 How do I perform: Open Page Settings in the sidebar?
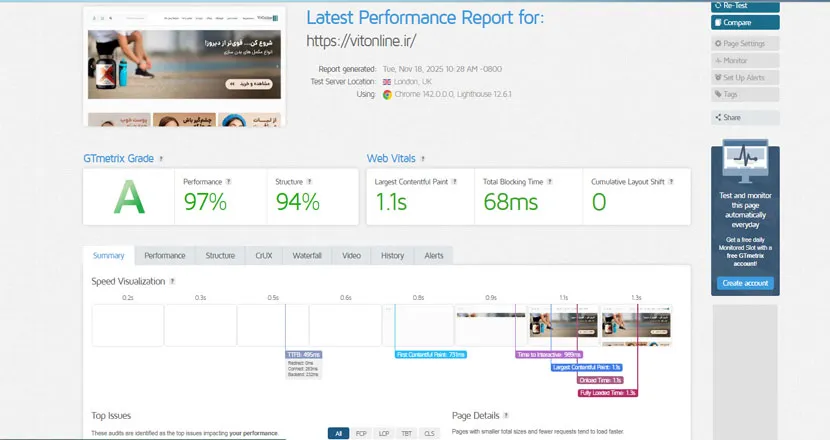(x=745, y=44)
